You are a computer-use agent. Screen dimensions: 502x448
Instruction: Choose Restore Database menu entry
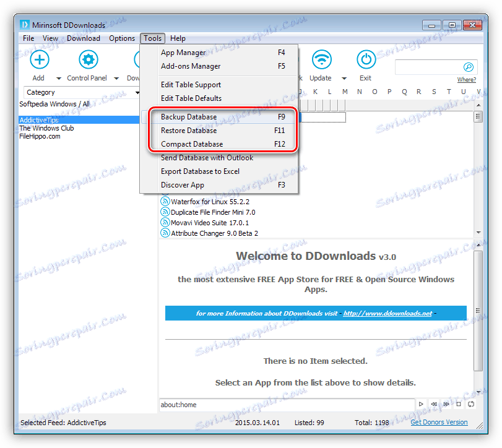pos(219,131)
